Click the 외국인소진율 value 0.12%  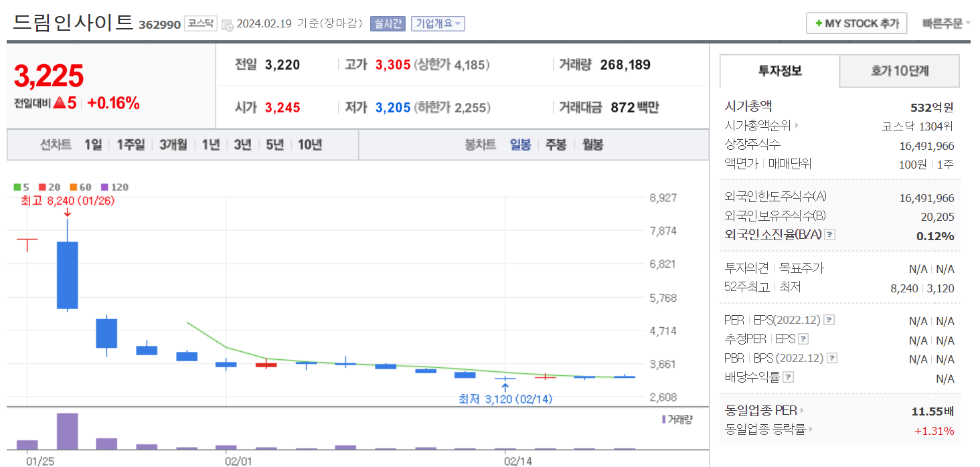point(935,236)
